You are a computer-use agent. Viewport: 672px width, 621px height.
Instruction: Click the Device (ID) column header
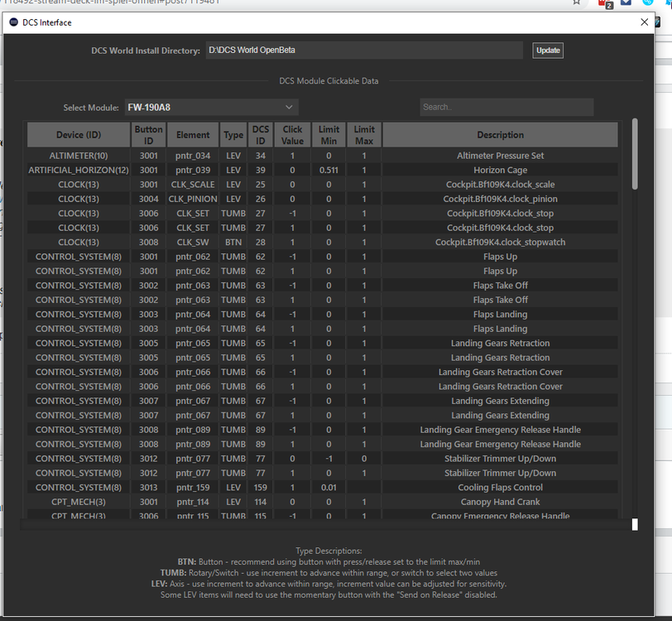[x=77, y=134]
